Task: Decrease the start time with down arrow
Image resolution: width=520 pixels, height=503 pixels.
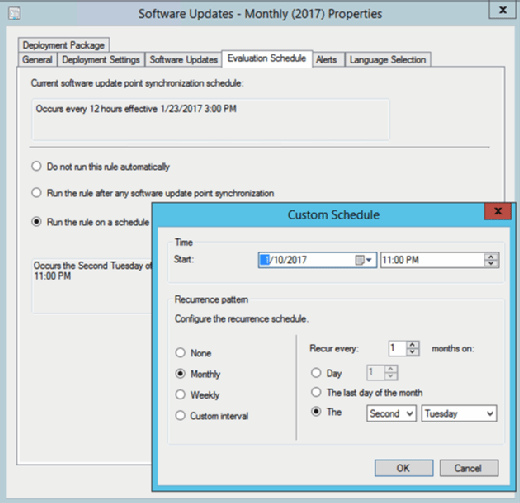Action: tap(491, 263)
